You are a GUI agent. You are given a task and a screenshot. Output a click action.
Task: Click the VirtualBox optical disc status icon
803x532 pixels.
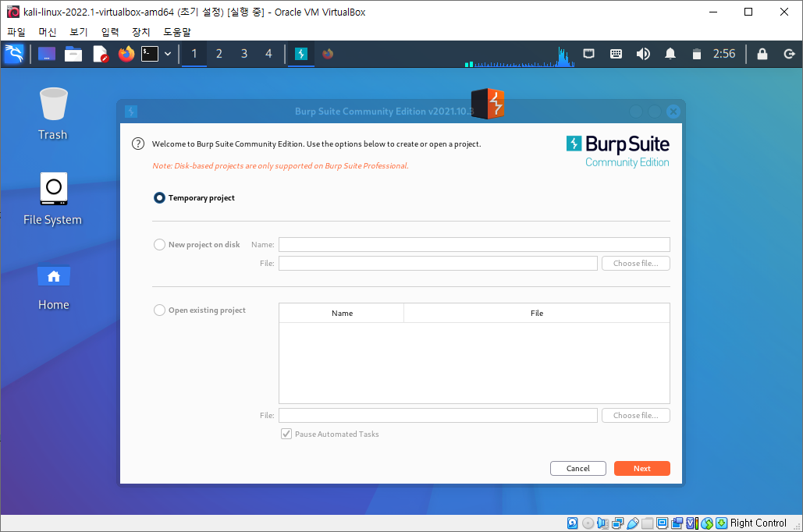(x=588, y=523)
